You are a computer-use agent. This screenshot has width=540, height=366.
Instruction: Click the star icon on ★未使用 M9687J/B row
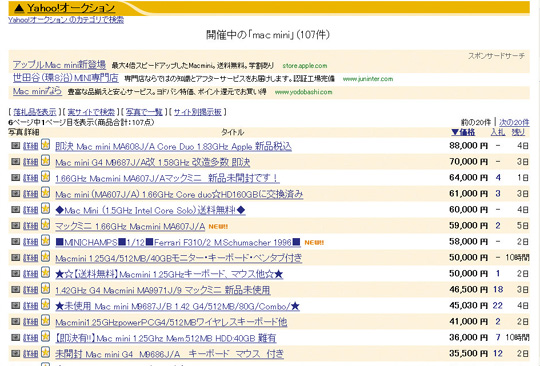coord(45,304)
